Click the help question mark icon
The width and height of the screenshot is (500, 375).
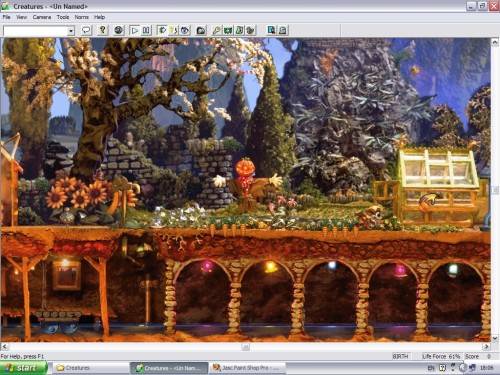pos(103,30)
